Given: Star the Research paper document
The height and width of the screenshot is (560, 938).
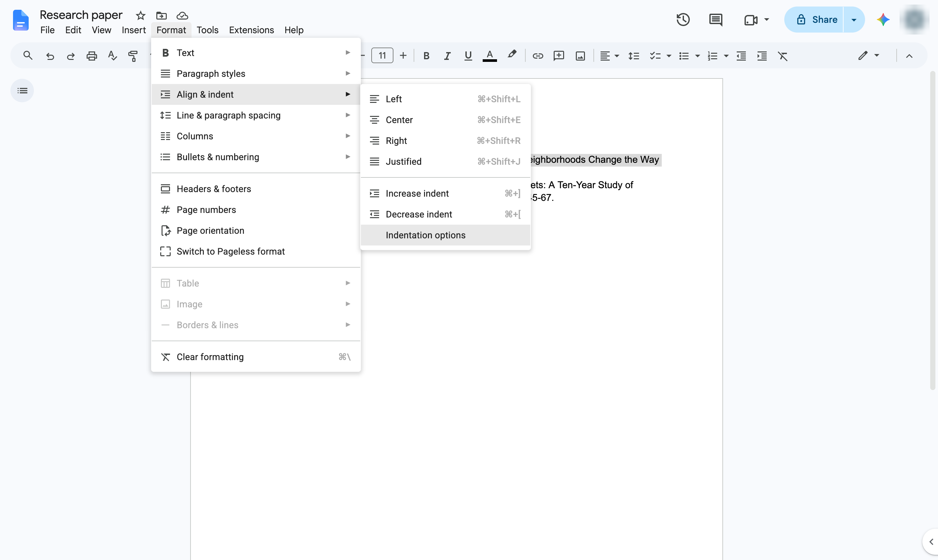Looking at the screenshot, I should pos(140,16).
